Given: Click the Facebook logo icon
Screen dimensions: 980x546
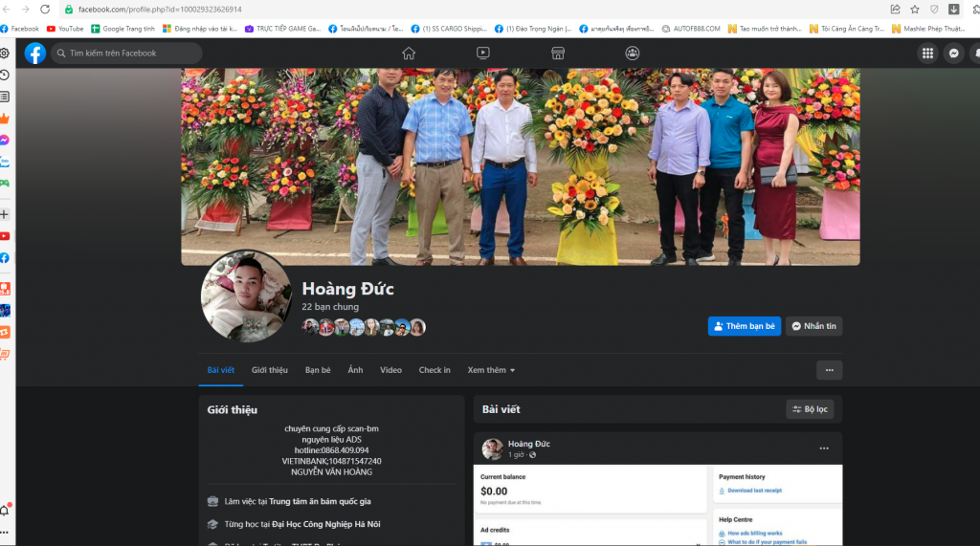Looking at the screenshot, I should click(35, 54).
